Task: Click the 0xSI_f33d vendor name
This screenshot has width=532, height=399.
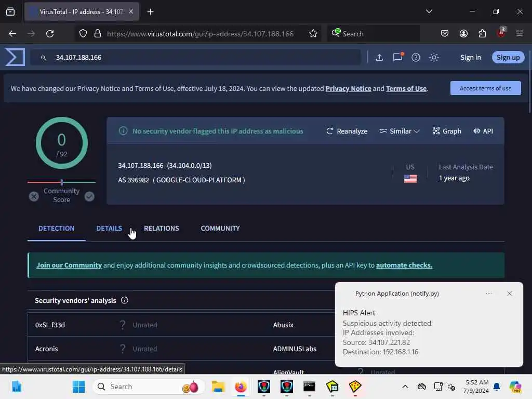Action: (50, 325)
